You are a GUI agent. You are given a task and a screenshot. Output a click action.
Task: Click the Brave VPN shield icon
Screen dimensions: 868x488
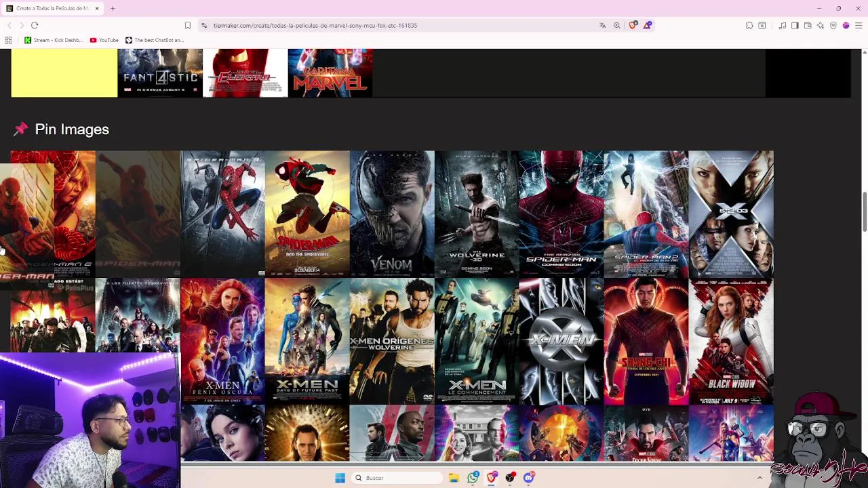(x=833, y=25)
